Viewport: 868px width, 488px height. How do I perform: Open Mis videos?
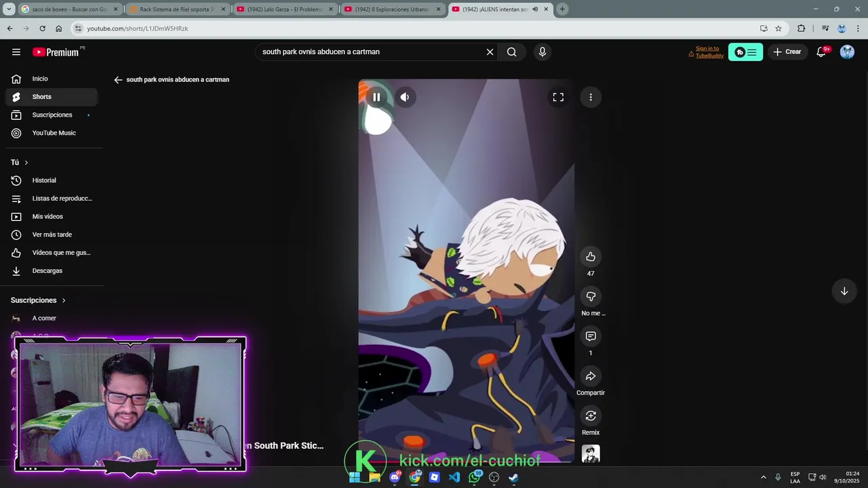52,217
